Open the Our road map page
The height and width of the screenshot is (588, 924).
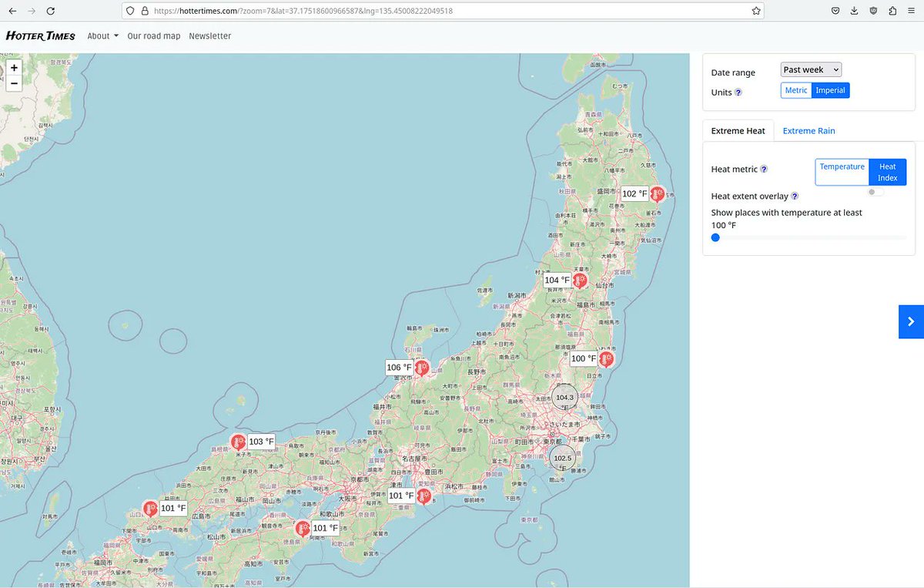(153, 35)
